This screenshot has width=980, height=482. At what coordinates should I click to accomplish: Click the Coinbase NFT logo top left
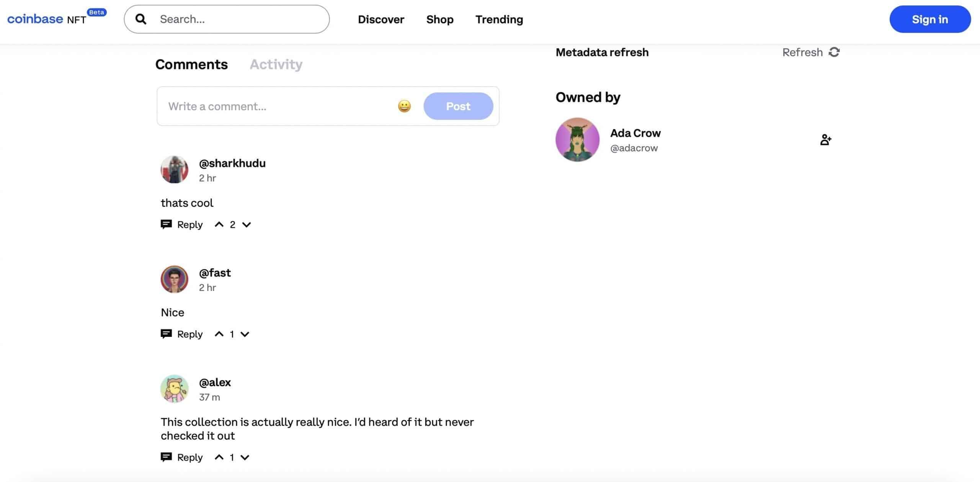pyautogui.click(x=56, y=19)
